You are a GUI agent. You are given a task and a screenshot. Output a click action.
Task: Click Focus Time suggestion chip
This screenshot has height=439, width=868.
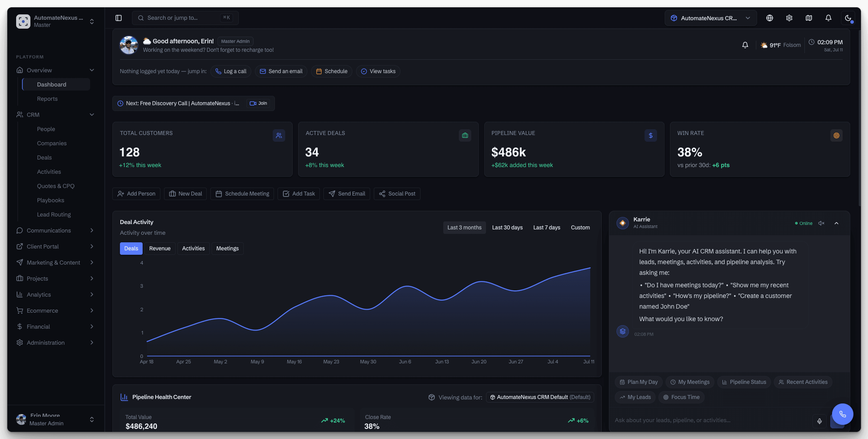(681, 397)
